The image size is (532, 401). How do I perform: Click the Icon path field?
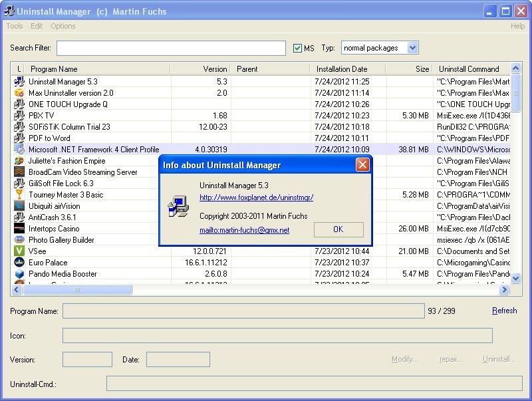(x=277, y=336)
